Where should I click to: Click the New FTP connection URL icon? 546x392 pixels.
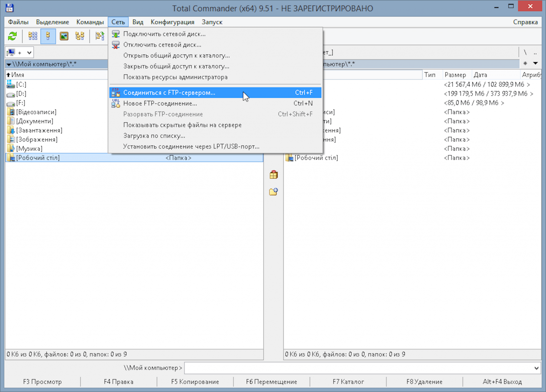[116, 103]
